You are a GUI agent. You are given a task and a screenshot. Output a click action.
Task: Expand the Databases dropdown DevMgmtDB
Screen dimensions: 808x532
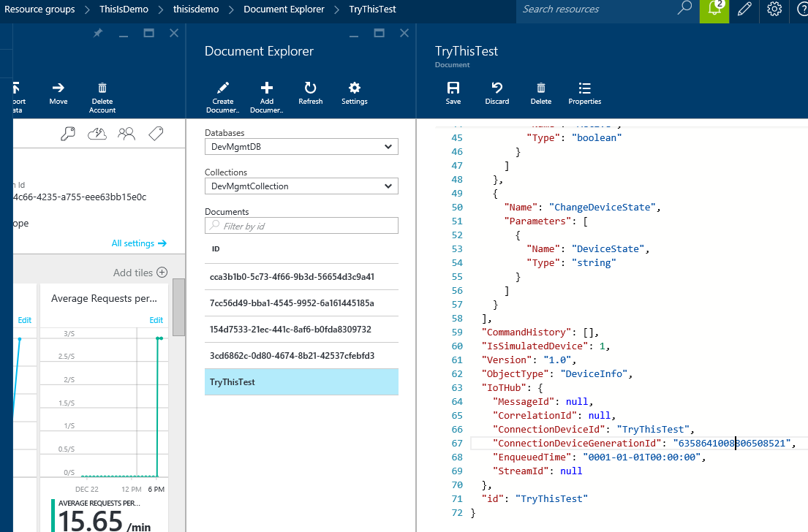(x=301, y=147)
